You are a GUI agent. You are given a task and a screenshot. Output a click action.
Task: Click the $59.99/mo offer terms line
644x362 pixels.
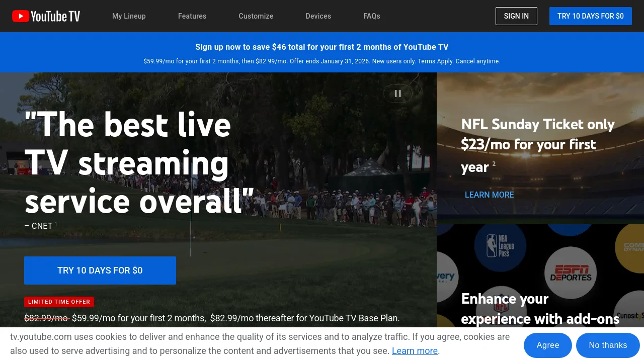click(x=322, y=61)
